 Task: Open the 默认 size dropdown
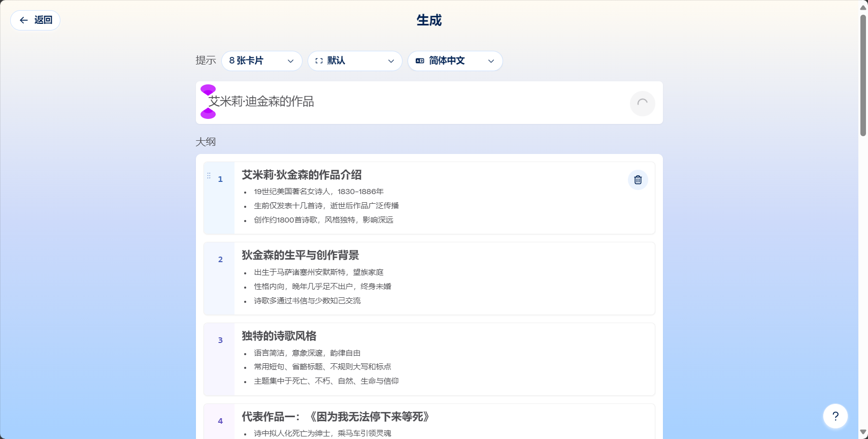tap(355, 61)
